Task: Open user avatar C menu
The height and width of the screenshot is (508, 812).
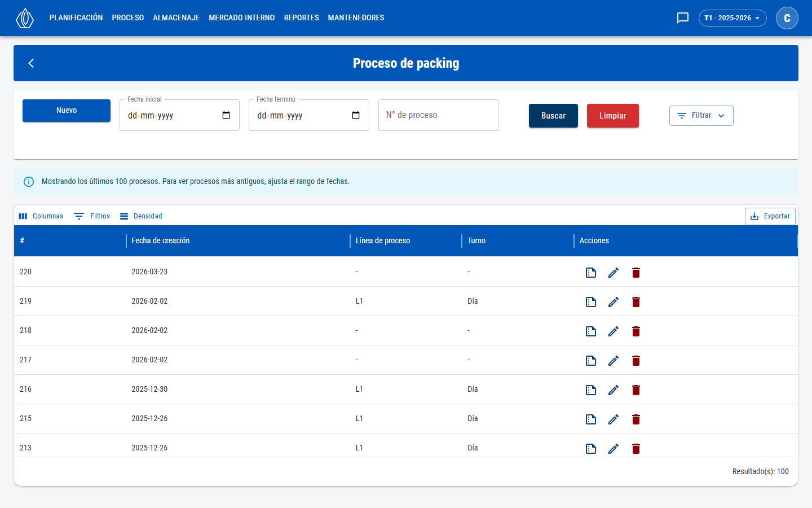Action: point(787,18)
